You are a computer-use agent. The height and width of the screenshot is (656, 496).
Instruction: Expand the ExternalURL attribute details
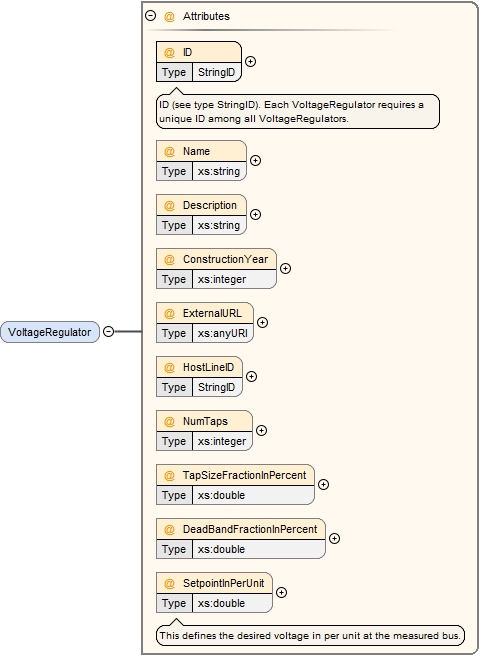coord(262,323)
